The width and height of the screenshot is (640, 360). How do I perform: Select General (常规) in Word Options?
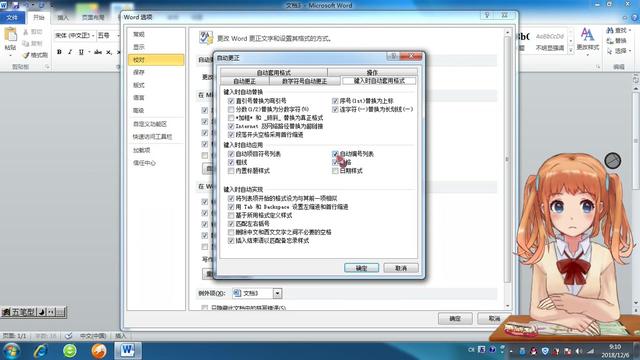click(156, 34)
